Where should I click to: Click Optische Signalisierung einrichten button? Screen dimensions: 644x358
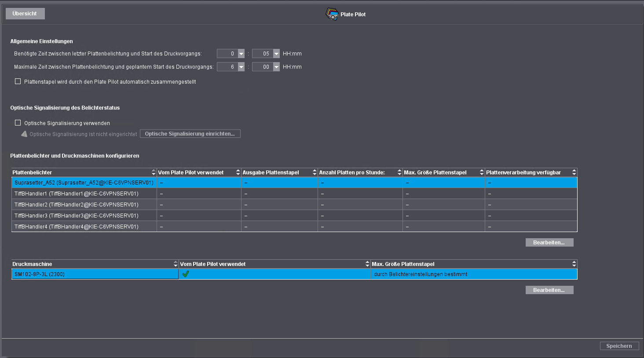pyautogui.click(x=190, y=134)
